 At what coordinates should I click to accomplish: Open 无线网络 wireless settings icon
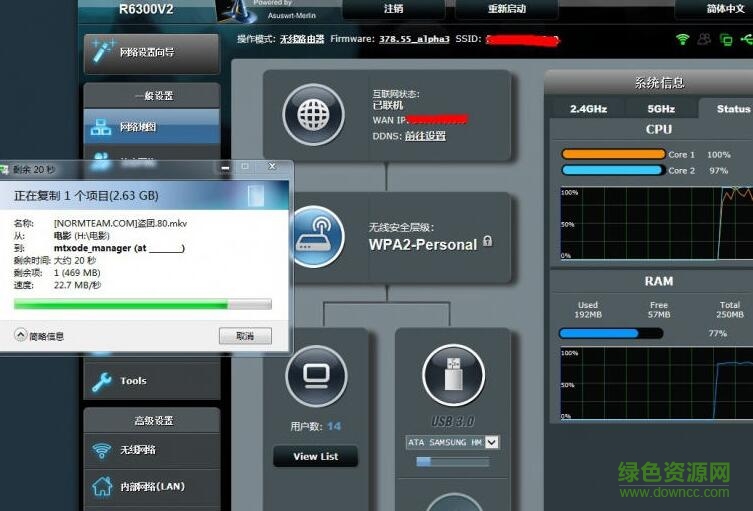pyautogui.click(x=101, y=450)
